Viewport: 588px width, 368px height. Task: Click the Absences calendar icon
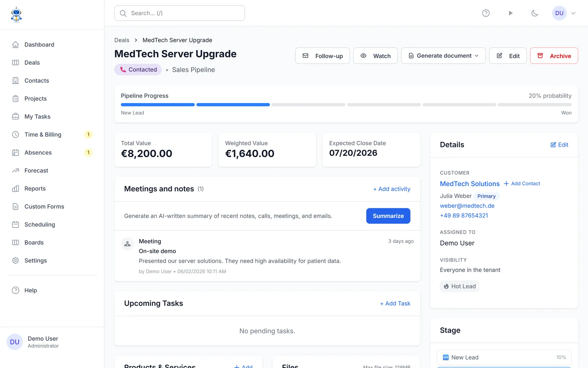(x=15, y=153)
